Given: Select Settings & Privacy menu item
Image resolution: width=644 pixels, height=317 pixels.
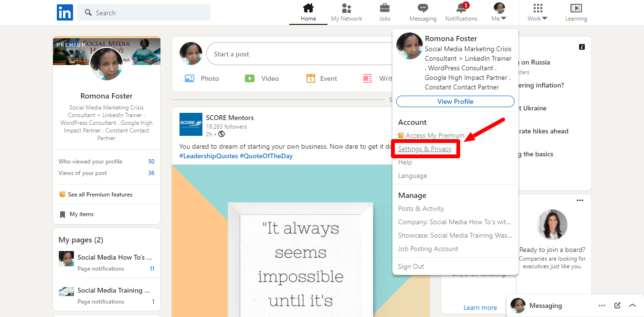Looking at the screenshot, I should [425, 149].
